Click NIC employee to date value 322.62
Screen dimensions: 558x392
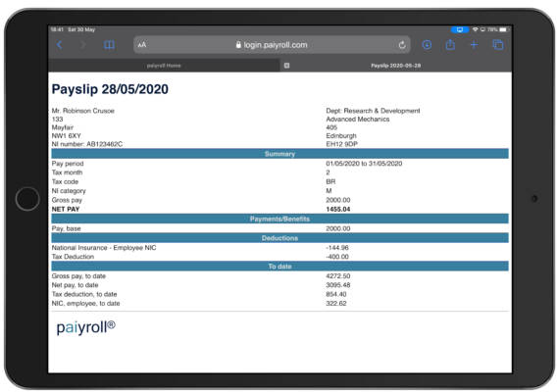[x=336, y=304]
